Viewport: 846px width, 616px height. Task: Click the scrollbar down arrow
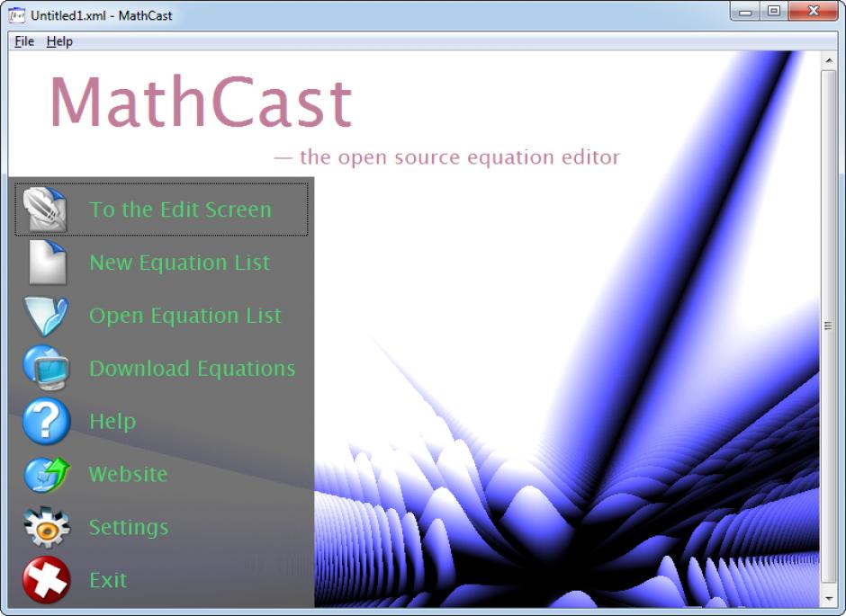[x=829, y=598]
